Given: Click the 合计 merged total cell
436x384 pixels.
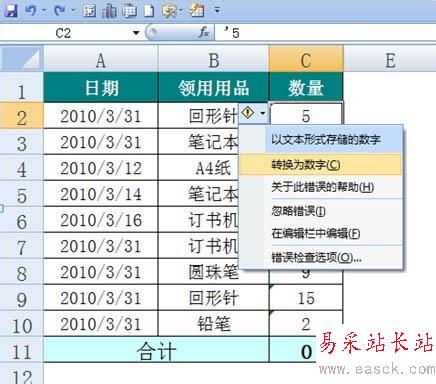Looking at the screenshot, I should click(x=156, y=350).
